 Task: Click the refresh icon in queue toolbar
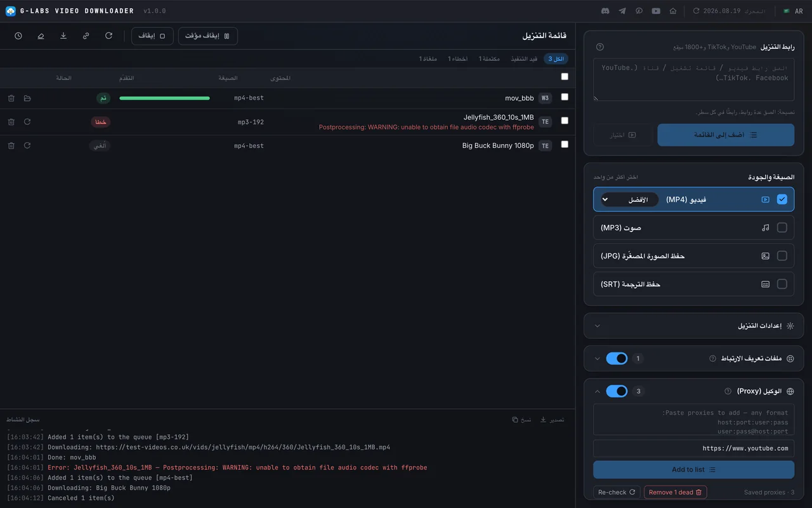pos(109,36)
